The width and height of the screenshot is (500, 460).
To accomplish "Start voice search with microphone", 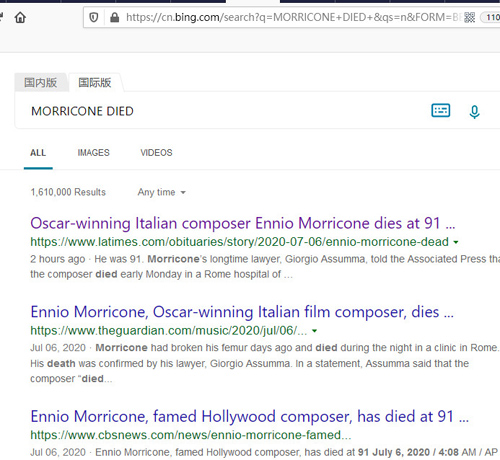I will pos(474,112).
